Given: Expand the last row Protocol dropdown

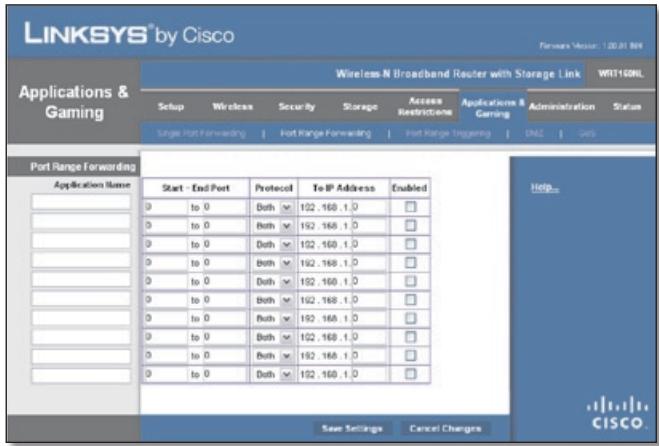Looking at the screenshot, I should pyautogui.click(x=274, y=374).
